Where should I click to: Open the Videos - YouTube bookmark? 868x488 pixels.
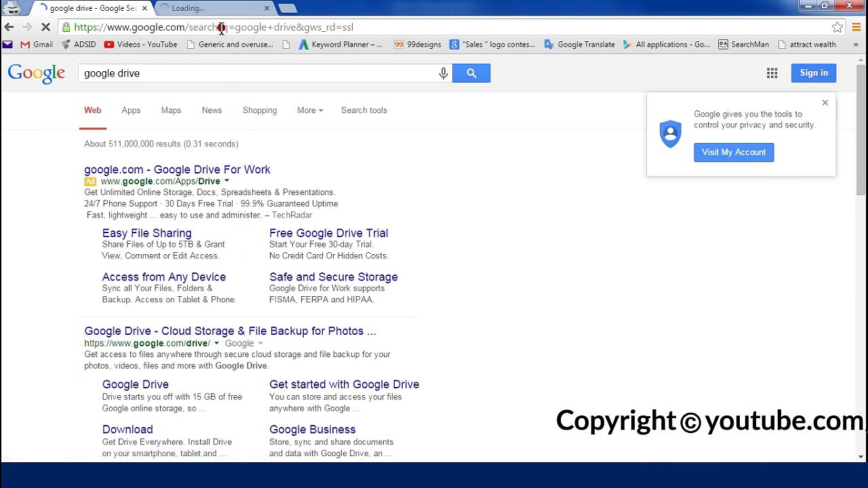[140, 45]
